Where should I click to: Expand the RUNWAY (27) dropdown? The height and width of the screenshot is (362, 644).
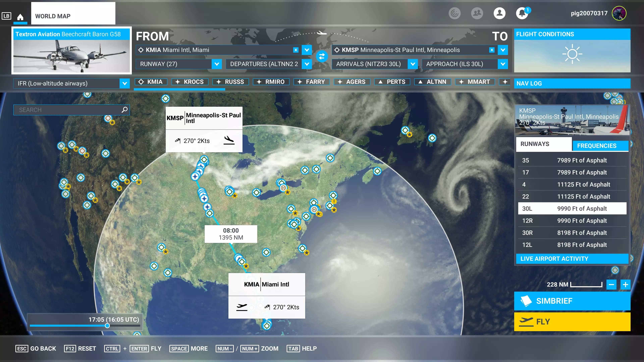click(217, 64)
